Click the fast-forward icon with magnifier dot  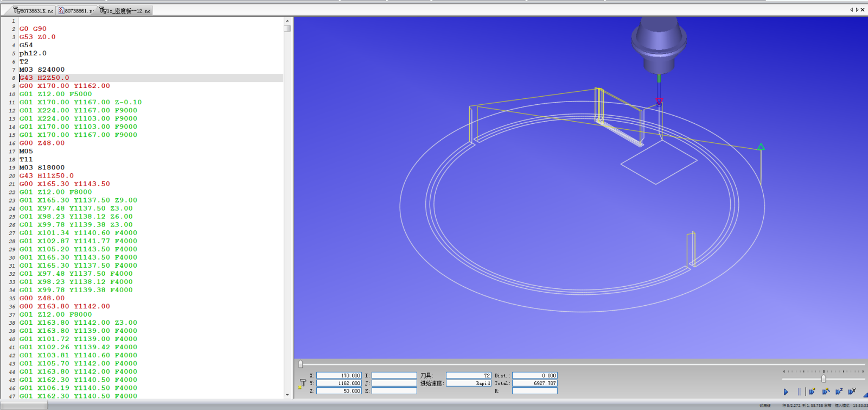826,392
